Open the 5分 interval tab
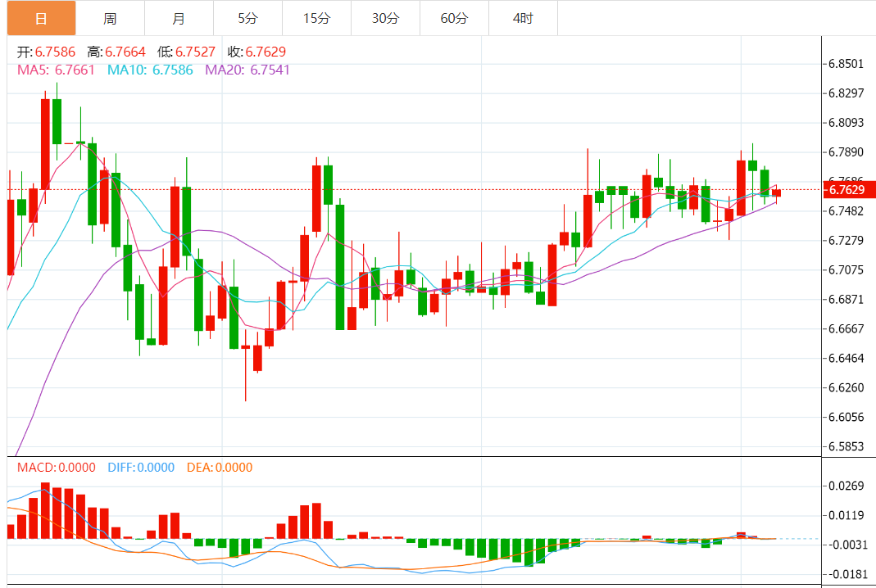Screen dimensions: 876x588 click(247, 19)
